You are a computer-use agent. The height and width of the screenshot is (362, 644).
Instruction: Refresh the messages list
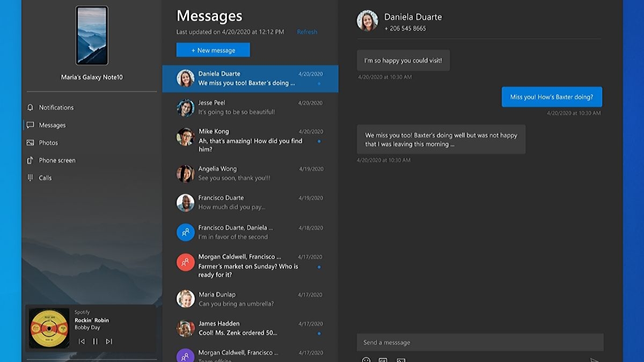(x=307, y=32)
